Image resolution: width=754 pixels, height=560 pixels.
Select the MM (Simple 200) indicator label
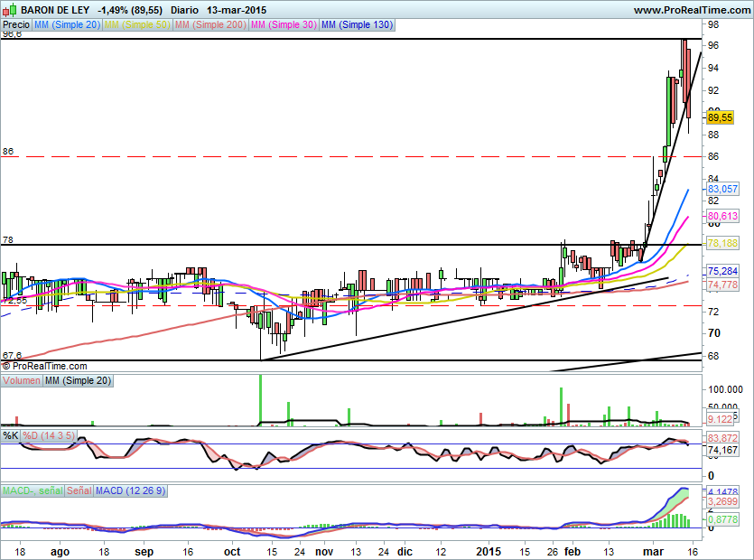point(209,25)
